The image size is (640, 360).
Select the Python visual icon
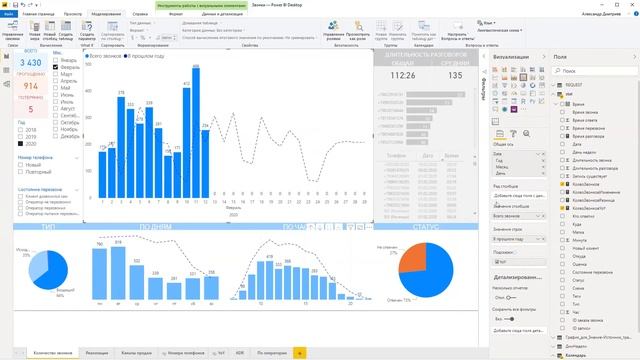[533, 101]
